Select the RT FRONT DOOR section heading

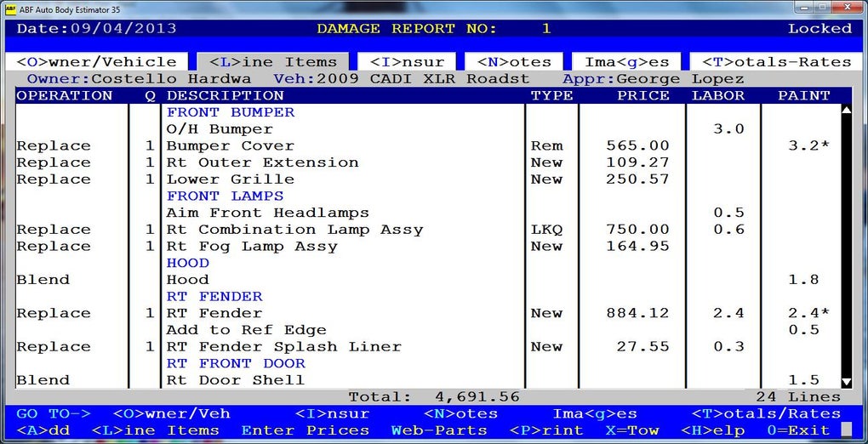point(236,363)
